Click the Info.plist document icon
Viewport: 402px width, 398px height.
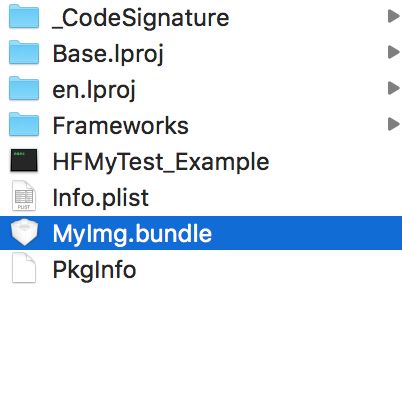click(24, 196)
